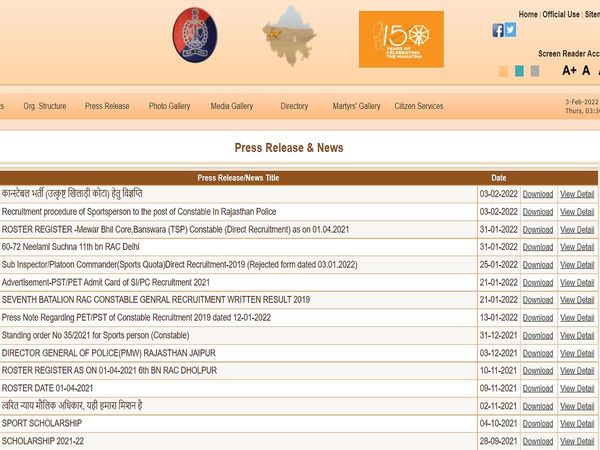Screen dimensions: 600x450
Task: Download Standing order No 35/2021
Action: [538, 336]
